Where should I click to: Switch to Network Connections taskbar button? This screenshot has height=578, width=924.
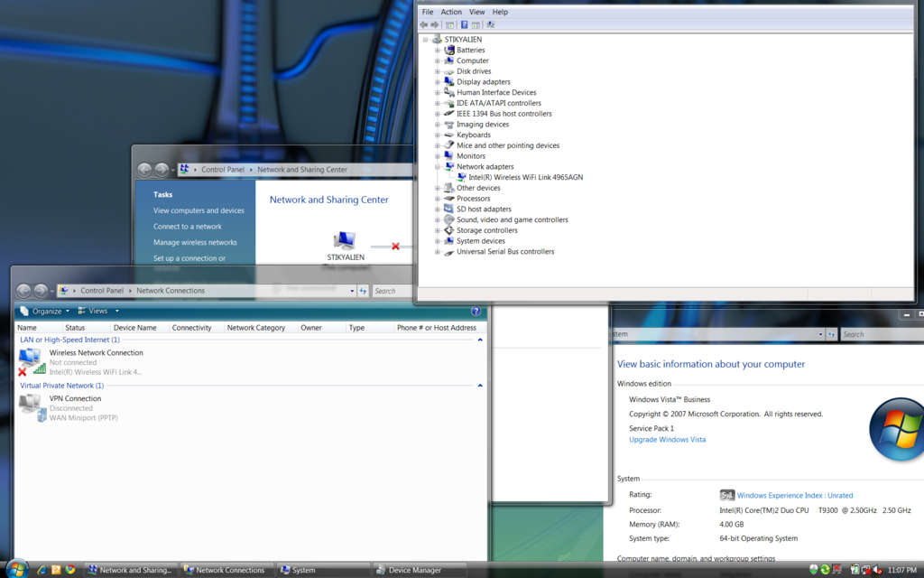pos(226,570)
